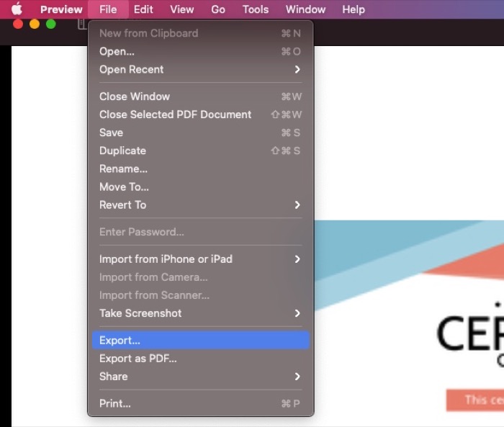Choose Duplicate menu item
Viewport: 504px width, 427px height.
coord(201,150)
